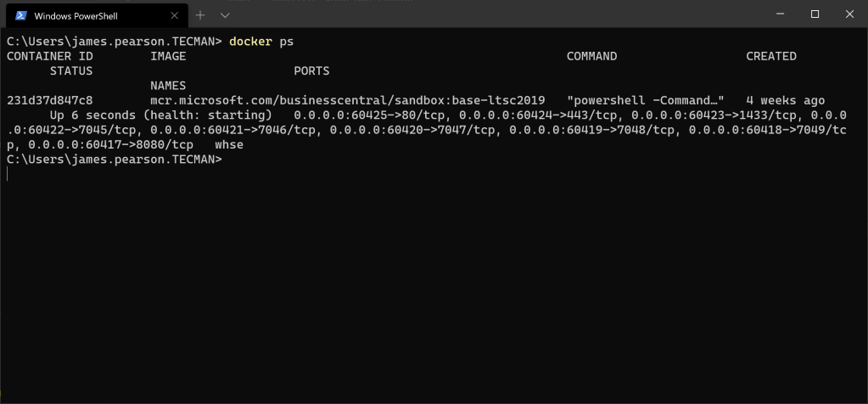The height and width of the screenshot is (404, 868).
Task: Click the CONTAINER ID column header
Action: (49, 56)
